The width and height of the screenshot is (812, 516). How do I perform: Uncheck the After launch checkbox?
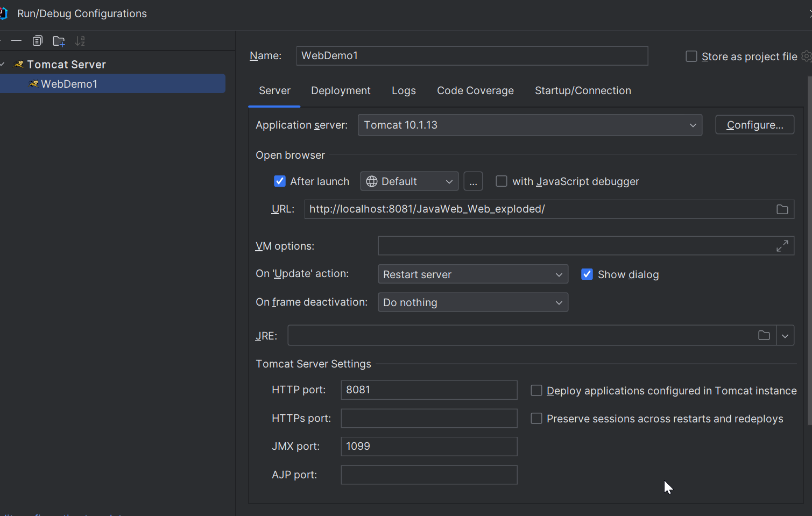point(280,181)
